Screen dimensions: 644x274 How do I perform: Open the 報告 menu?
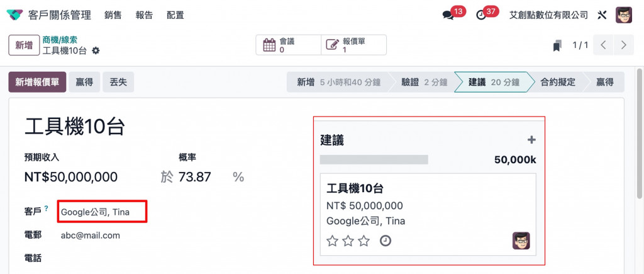point(144,15)
